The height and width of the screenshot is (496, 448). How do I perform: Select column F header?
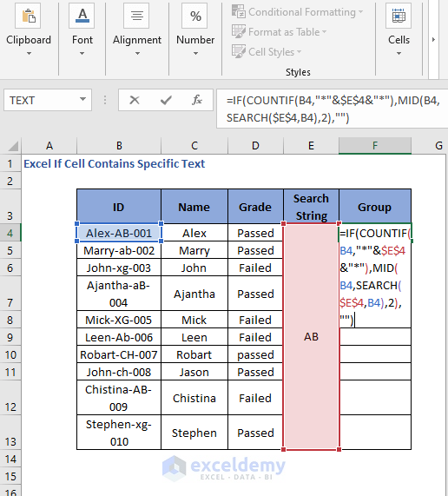pos(375,146)
